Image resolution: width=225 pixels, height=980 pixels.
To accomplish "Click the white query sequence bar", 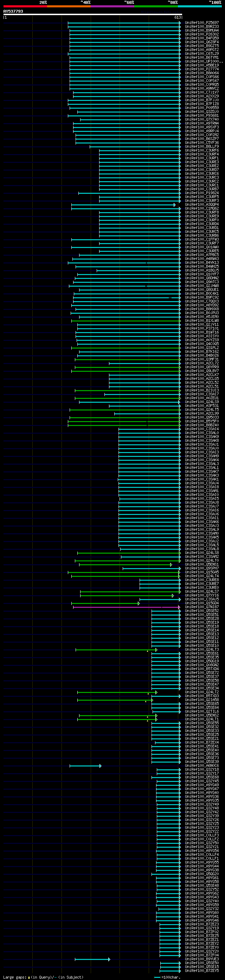I will (x=93, y=14).
